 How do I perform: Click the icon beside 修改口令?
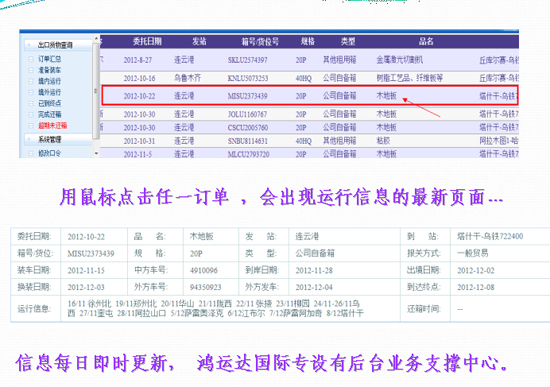click(31, 153)
